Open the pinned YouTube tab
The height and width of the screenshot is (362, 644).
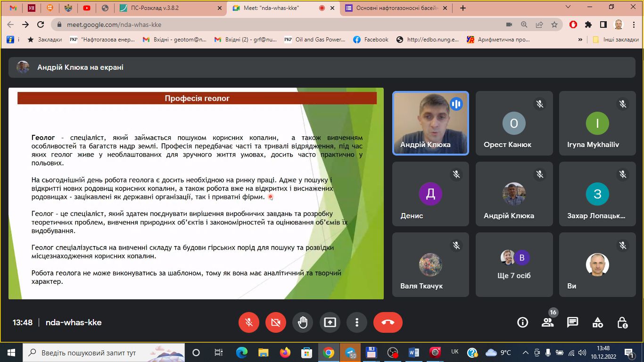87,8
